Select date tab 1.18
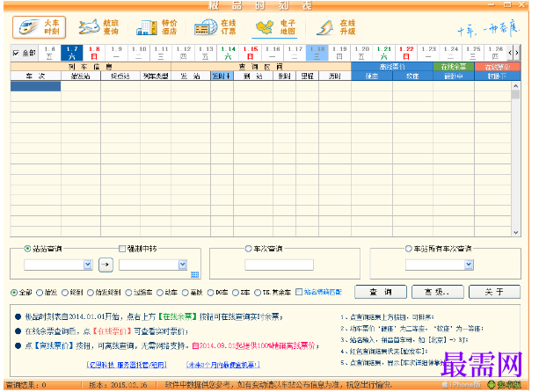Screen dimensions: 539x392 click(317, 53)
